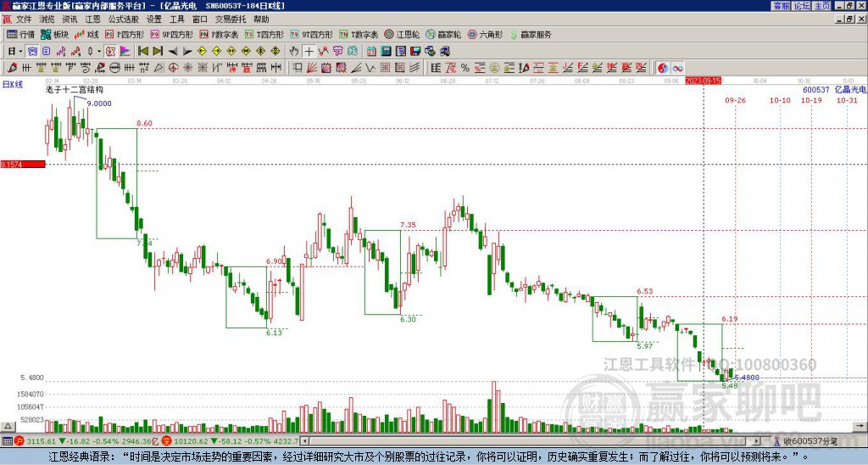Open the 六角形 hexagon tool
The height and width of the screenshot is (465, 868).
[486, 34]
